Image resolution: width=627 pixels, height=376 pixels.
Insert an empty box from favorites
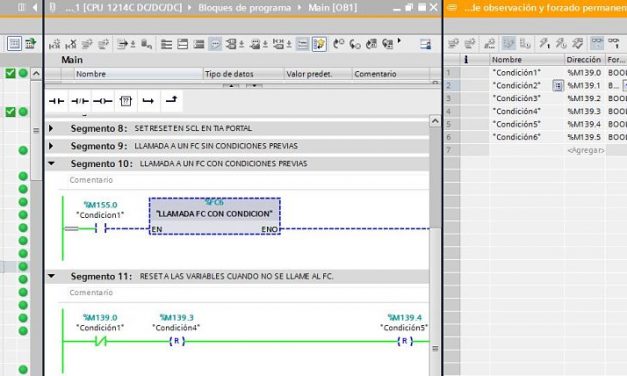click(x=126, y=101)
